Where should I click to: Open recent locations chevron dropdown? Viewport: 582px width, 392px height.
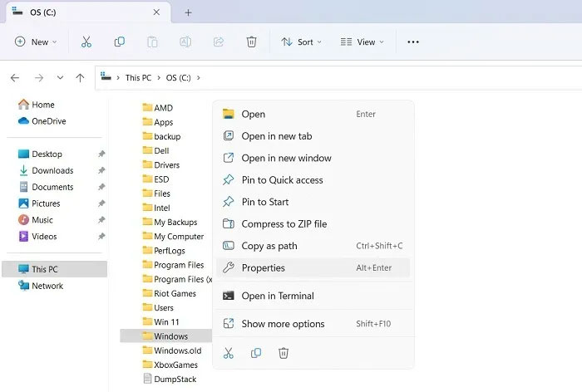click(x=60, y=77)
